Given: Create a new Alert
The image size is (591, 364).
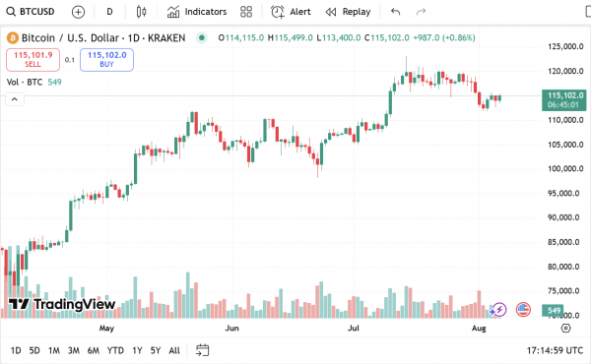Looking at the screenshot, I should click(291, 12).
